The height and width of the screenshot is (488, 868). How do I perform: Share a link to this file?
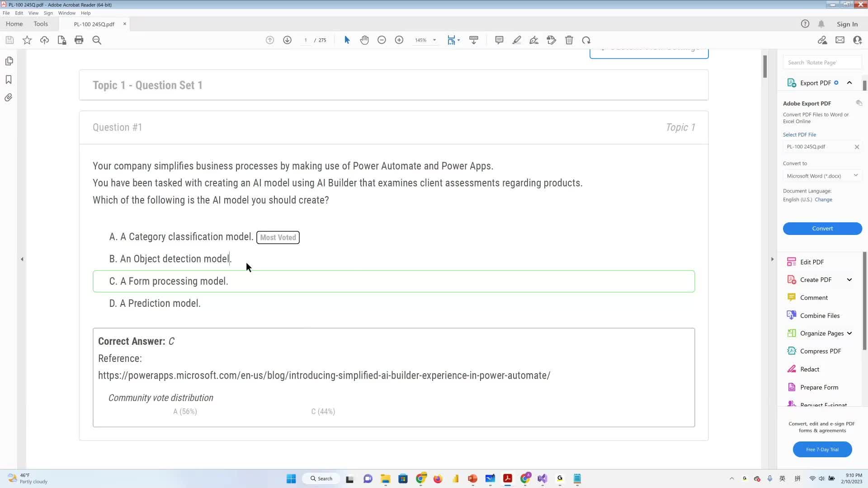coord(822,40)
